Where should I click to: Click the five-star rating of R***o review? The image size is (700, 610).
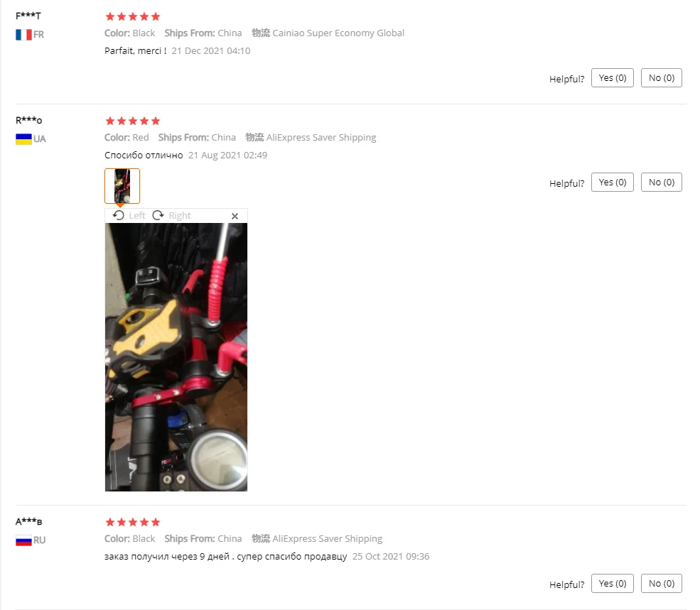click(133, 121)
